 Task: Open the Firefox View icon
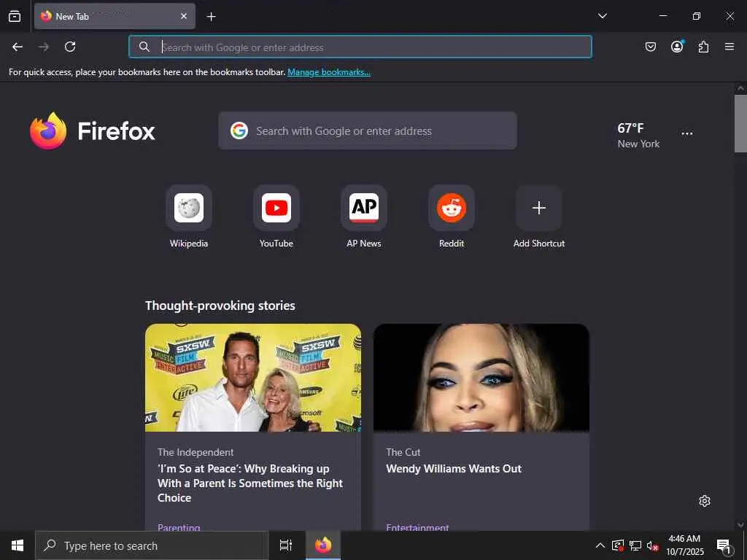pyautogui.click(x=15, y=16)
